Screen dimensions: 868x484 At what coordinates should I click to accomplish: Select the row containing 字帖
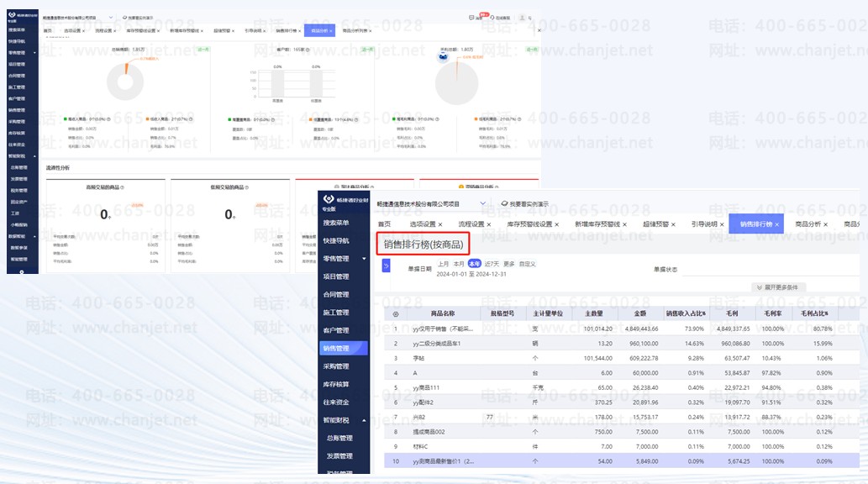click(622, 358)
